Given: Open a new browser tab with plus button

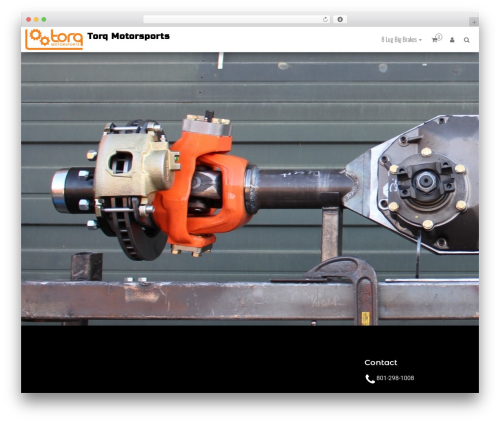Looking at the screenshot, I should [x=474, y=22].
